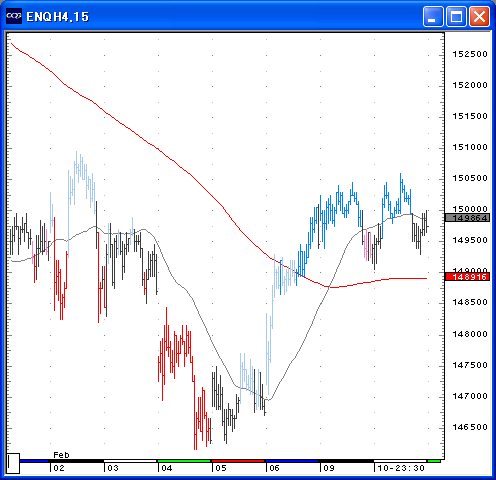496x480 pixels.
Task: Click the red session bar above 05
Action: (x=238, y=461)
